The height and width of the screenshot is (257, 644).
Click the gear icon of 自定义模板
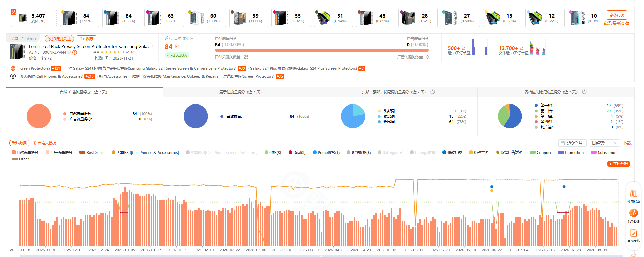tap(35, 143)
